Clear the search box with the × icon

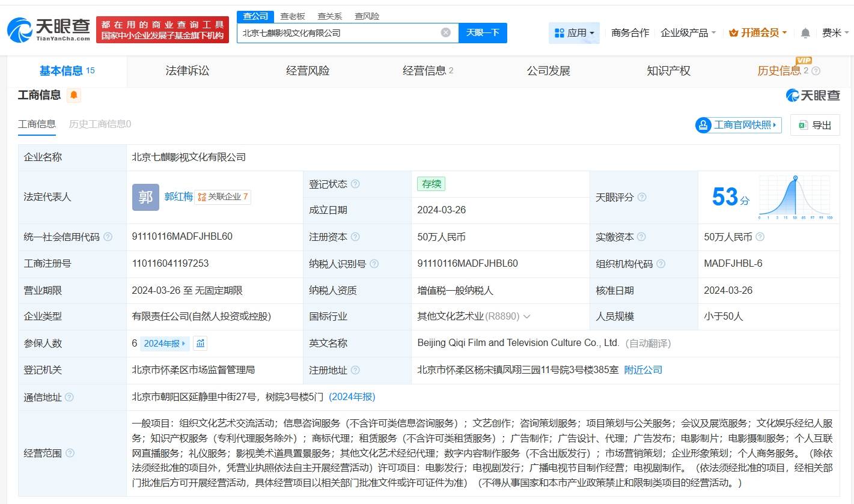click(x=445, y=33)
